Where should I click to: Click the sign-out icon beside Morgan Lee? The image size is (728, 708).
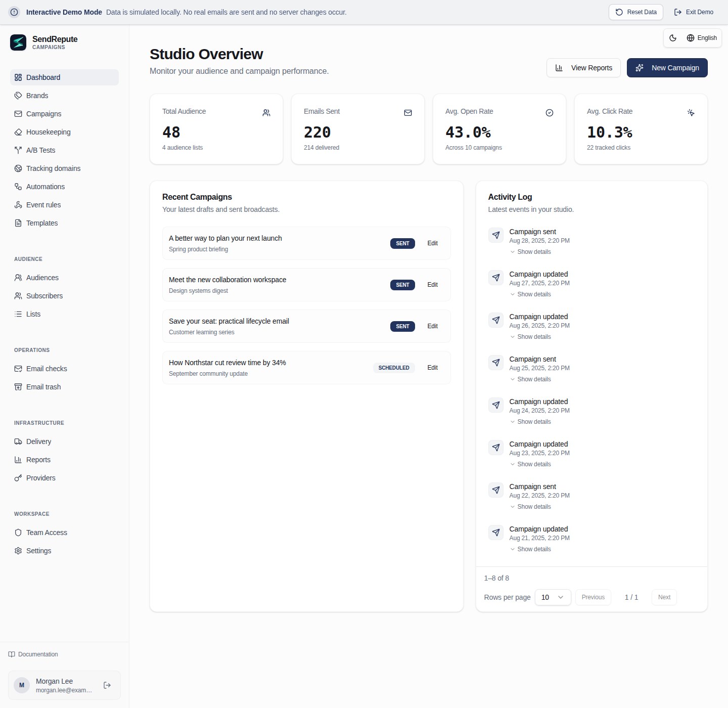107,685
